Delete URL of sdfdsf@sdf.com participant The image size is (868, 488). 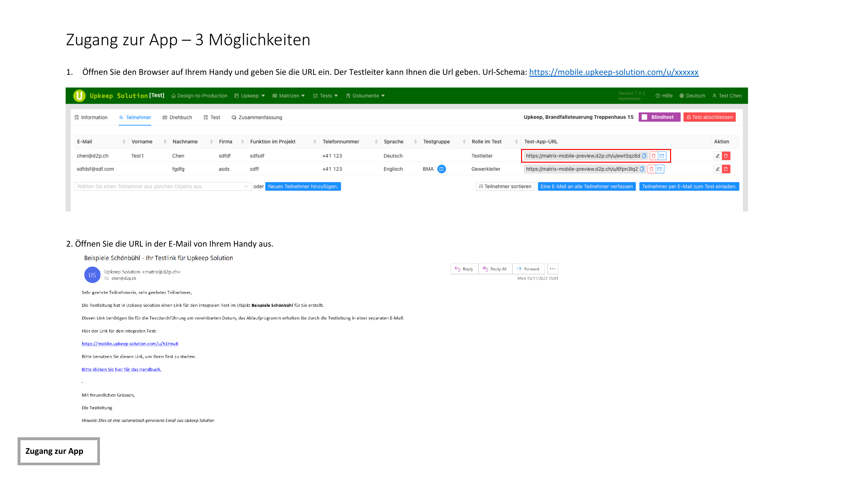(651, 169)
